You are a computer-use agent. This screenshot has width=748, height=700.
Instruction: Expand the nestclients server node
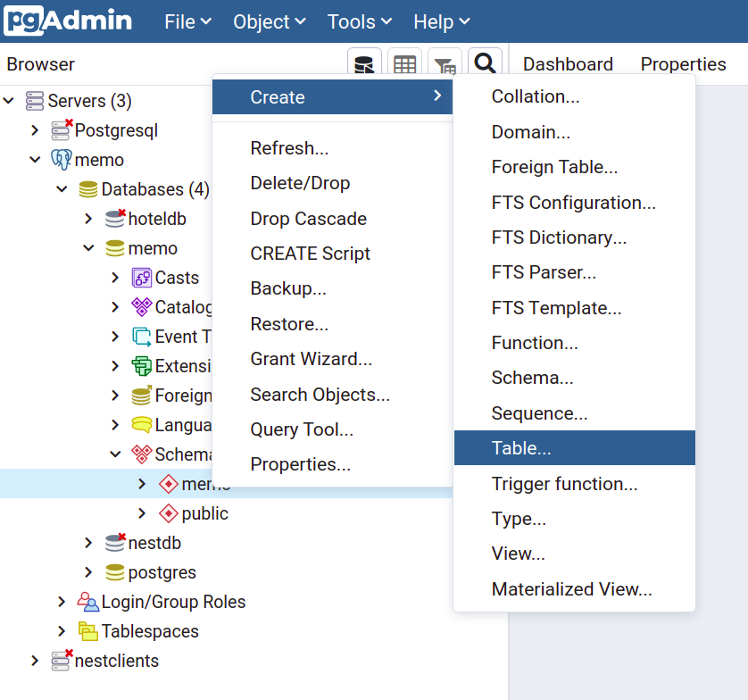click(x=35, y=661)
